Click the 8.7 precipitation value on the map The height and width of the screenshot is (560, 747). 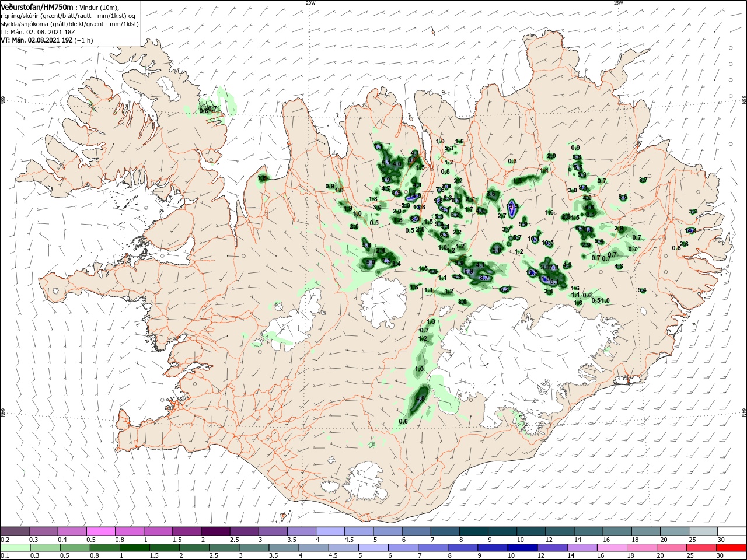pos(484,278)
